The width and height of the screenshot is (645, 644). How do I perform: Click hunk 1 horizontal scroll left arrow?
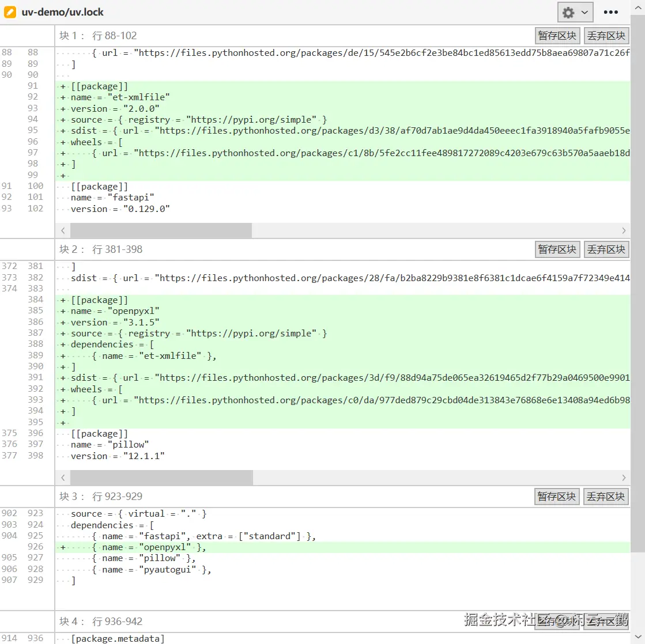click(63, 230)
